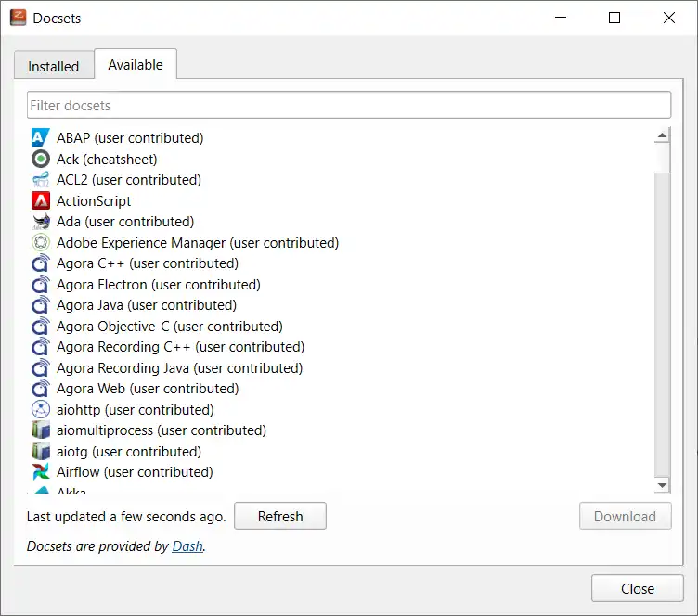Open the Dash link
Image resolution: width=698 pixels, height=616 pixels.
pos(187,545)
